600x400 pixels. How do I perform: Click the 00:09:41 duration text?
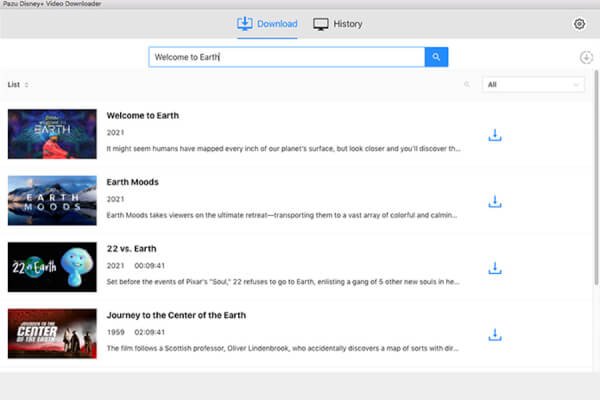click(150, 266)
